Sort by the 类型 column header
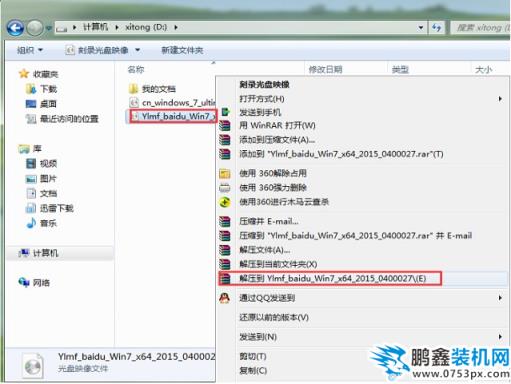 click(x=400, y=69)
